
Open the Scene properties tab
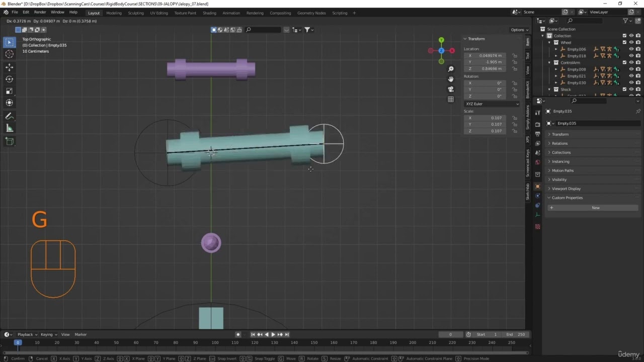click(537, 153)
